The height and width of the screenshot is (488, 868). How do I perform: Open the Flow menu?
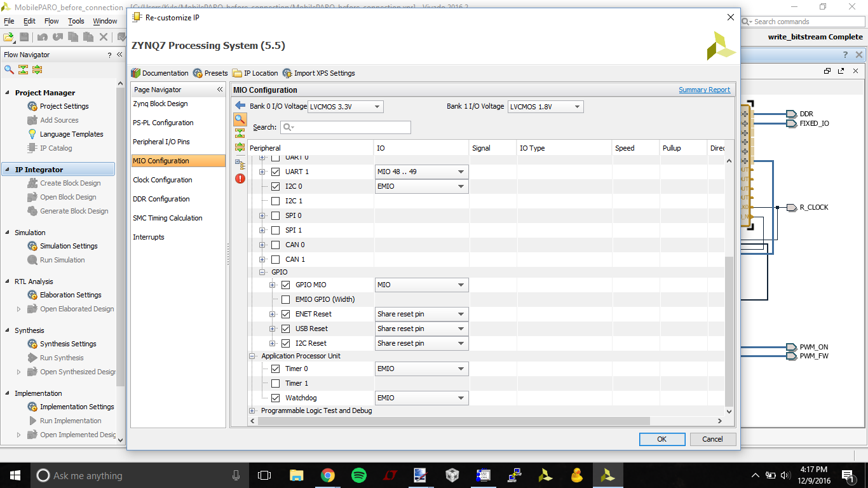pos(51,21)
